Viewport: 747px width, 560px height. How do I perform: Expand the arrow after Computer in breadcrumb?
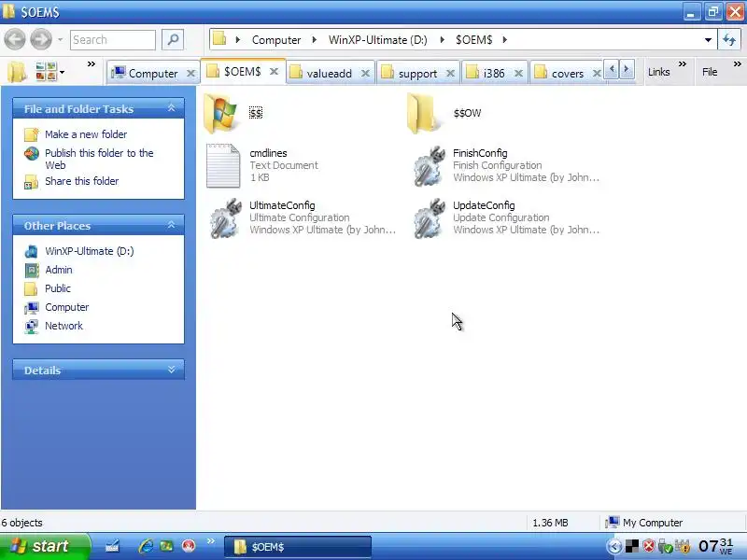315,40
